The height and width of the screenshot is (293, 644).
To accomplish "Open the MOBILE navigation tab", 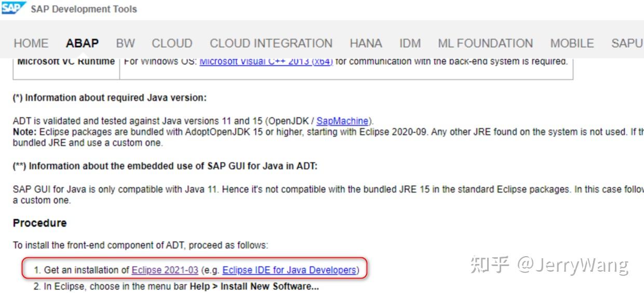I will pos(572,43).
